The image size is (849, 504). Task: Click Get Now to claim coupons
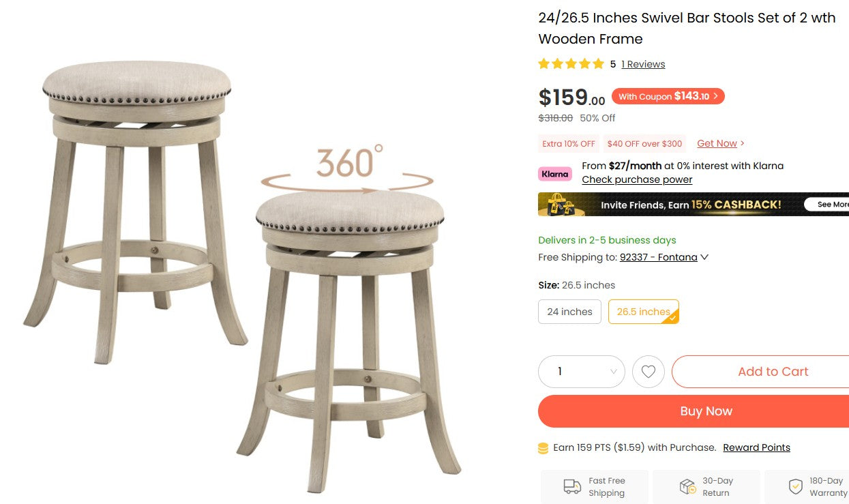point(716,143)
